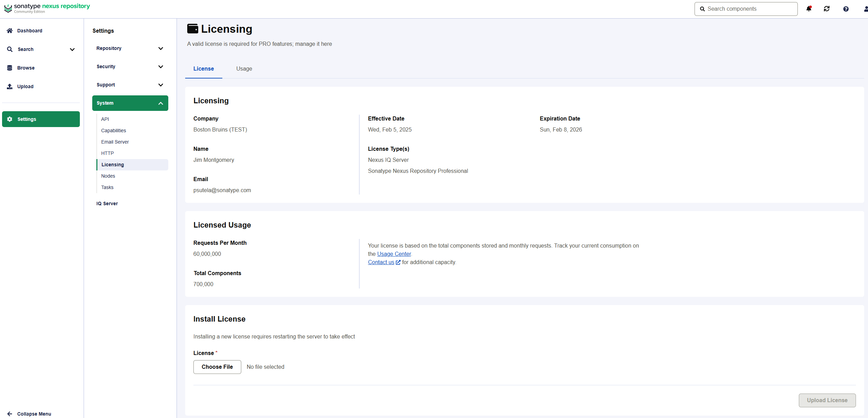Select Tasks under System

132,187
